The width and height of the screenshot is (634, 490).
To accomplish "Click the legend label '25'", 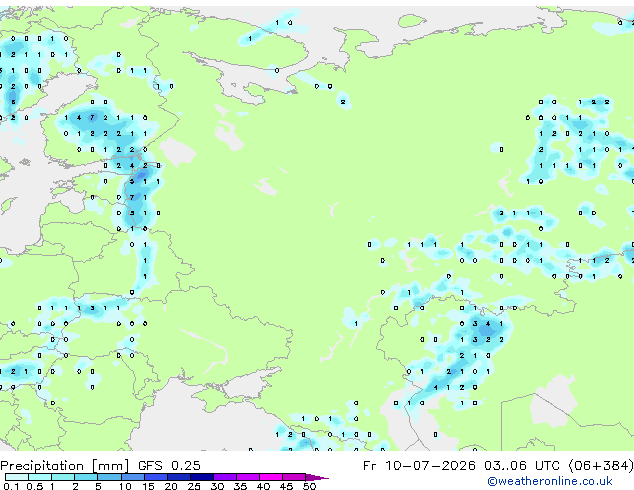I will pyautogui.click(x=194, y=486).
